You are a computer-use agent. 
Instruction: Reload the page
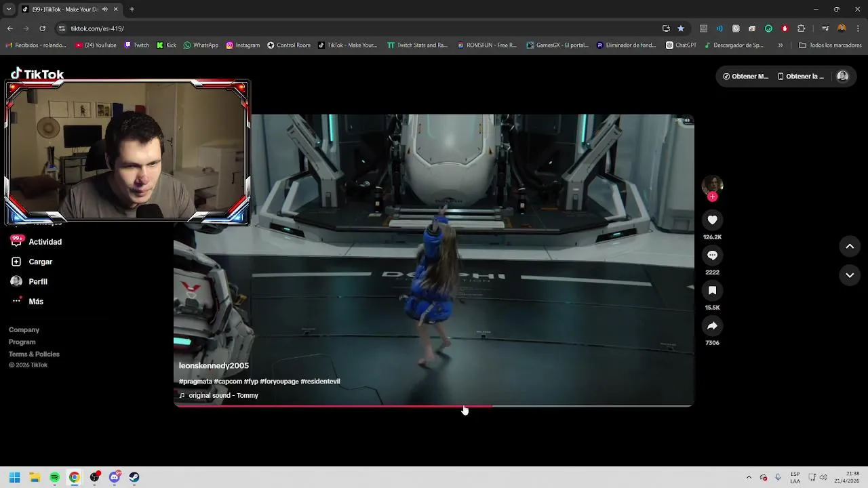pos(42,28)
